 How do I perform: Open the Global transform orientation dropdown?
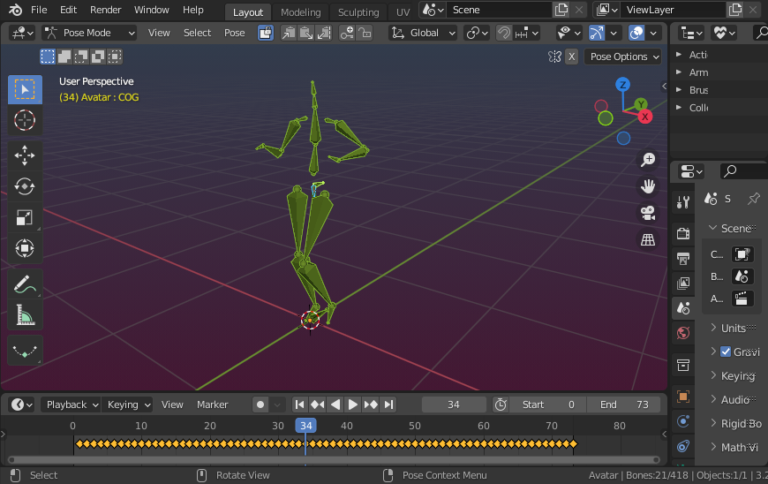[424, 33]
